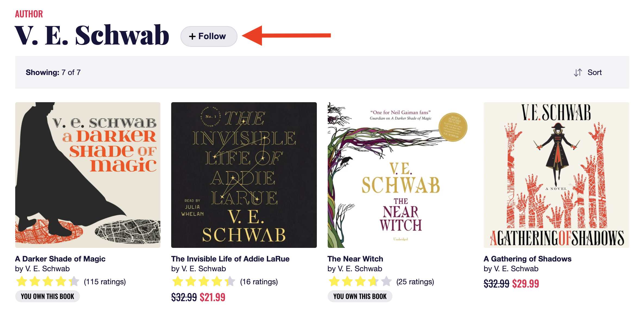This screenshot has height=318, width=644.
Task: Click the star rating for A Darker Shade of Magic
Action: 48,282
